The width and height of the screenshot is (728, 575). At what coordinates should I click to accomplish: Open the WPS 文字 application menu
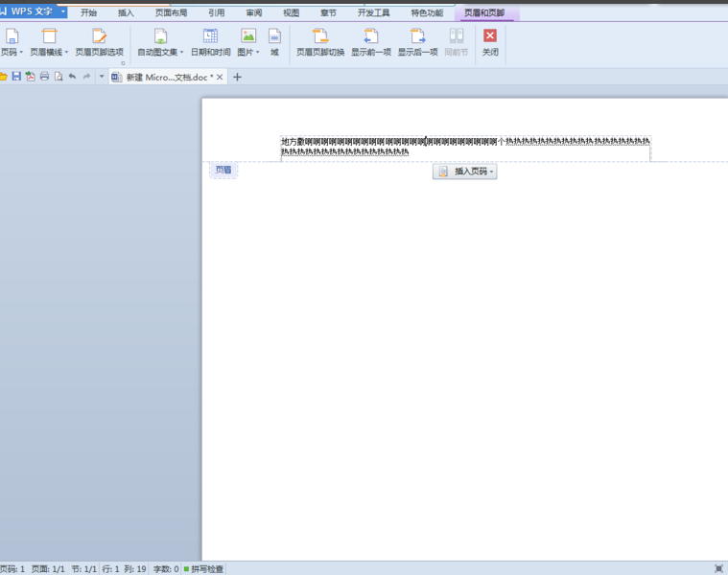pos(33,11)
